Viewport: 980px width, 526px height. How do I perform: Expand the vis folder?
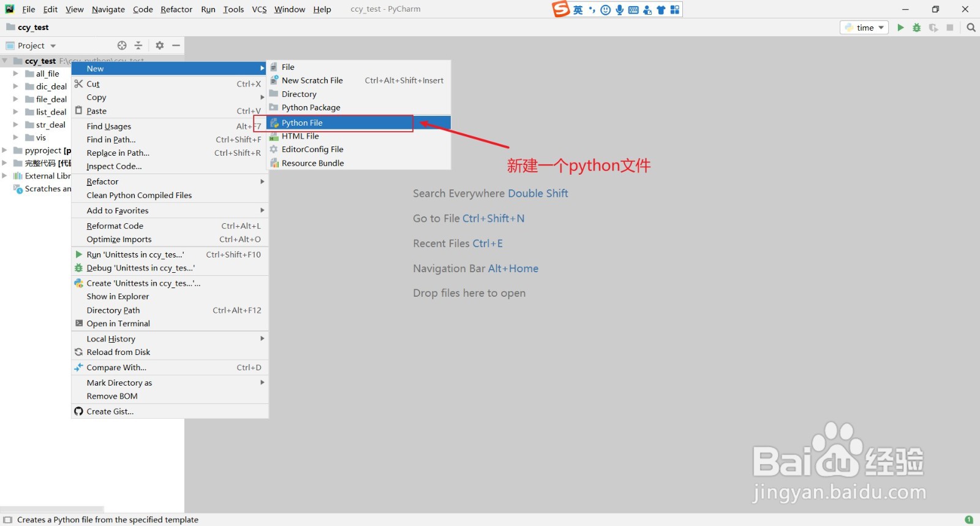click(x=16, y=137)
